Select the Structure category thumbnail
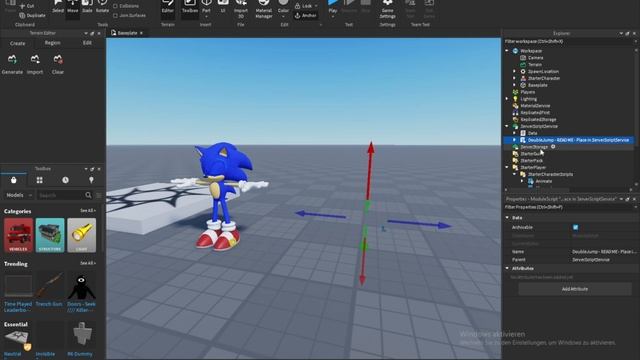This screenshot has height=360, width=640. coord(50,235)
